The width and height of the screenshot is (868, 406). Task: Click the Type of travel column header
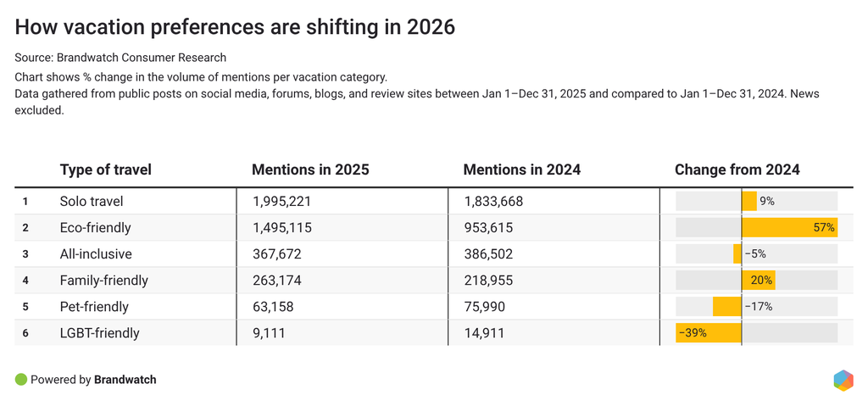coord(106,170)
